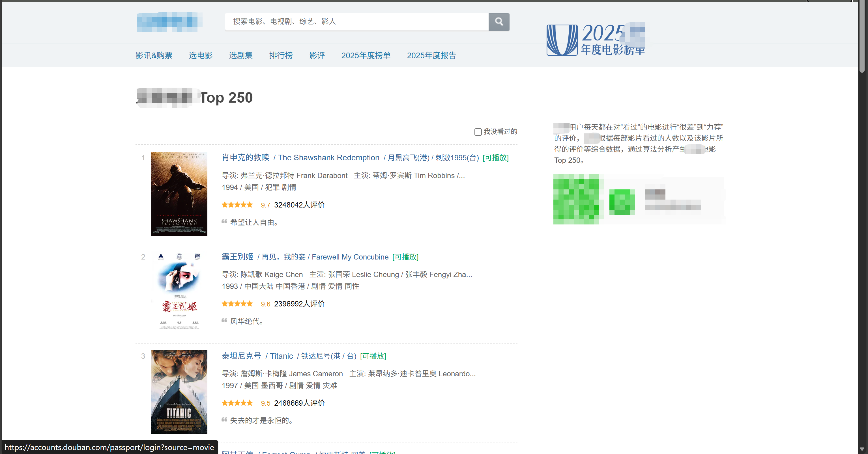The height and width of the screenshot is (454, 868).
Task: Open the Titanic poster thumbnail
Action: pyautogui.click(x=179, y=392)
